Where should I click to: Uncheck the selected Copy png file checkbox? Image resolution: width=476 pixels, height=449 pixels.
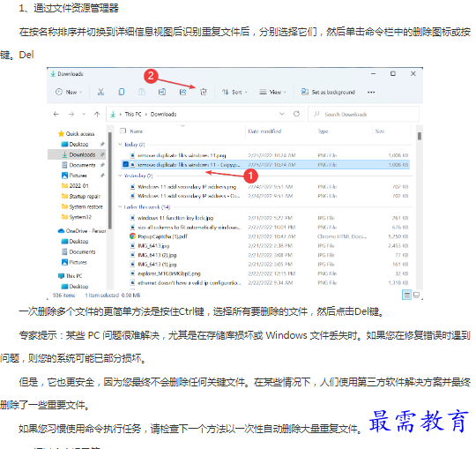coord(125,165)
